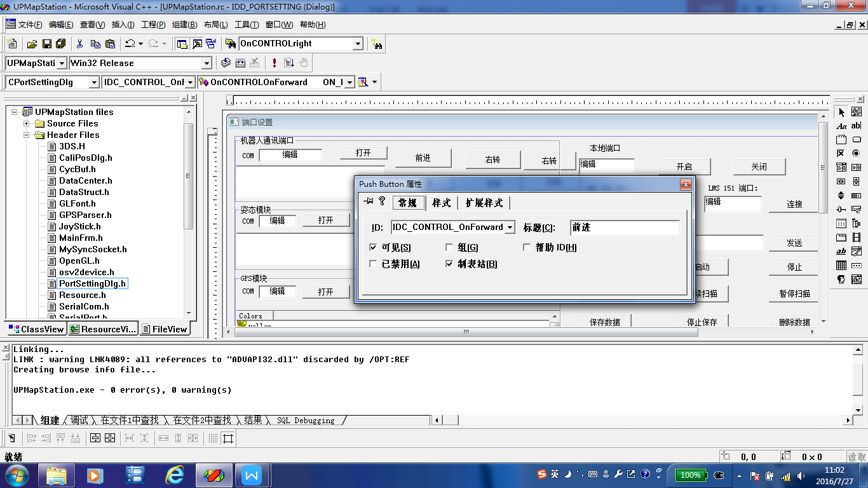
Task: Switch to the 扩展样式 properties tab
Action: pyautogui.click(x=484, y=203)
